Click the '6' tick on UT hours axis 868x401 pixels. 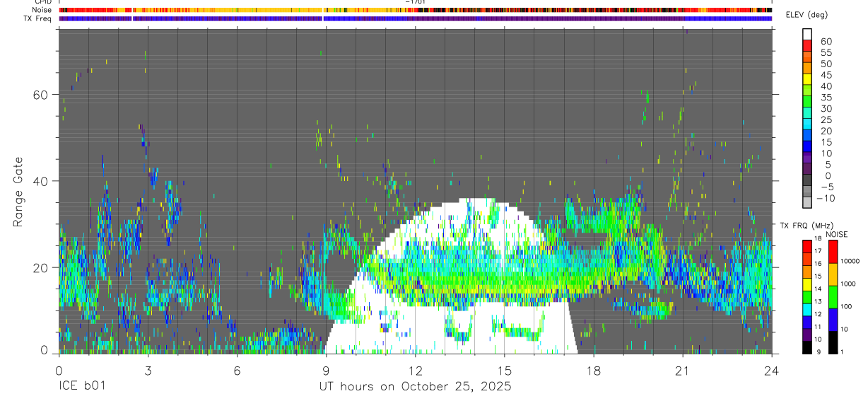point(237,370)
